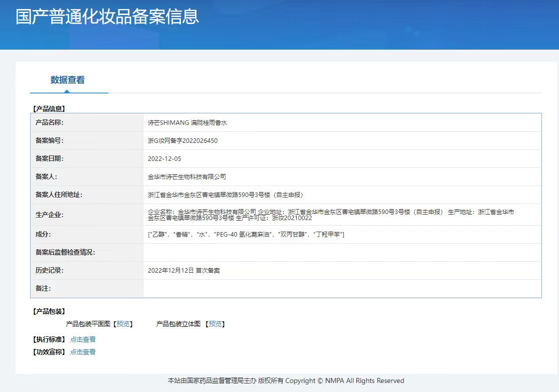
Task: Click the 【产品包装】 section heading
Action: [49, 311]
